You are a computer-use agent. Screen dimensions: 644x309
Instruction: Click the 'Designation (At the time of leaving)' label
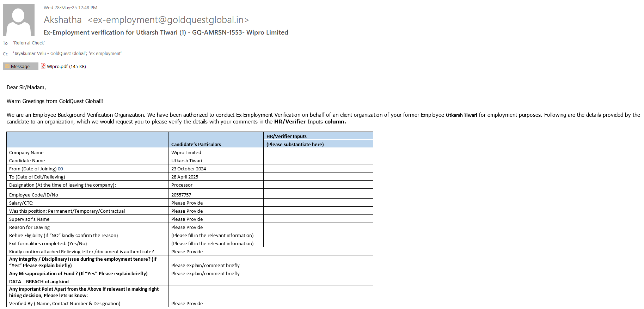pyautogui.click(x=62, y=185)
